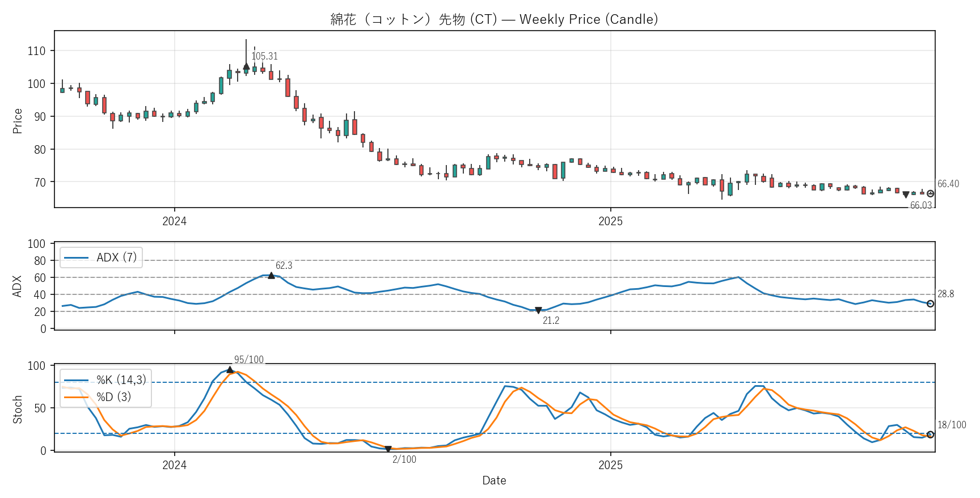Click the Stochastic low triangle marker at 2/100
980x498 pixels.
click(x=388, y=449)
